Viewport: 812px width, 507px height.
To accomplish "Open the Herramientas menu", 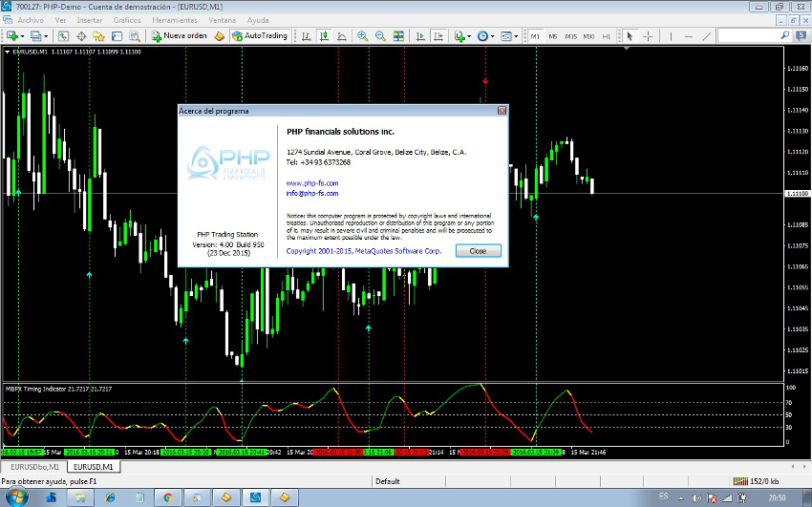I will tap(175, 19).
